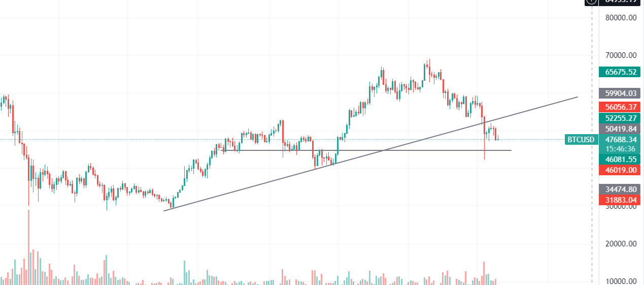Click the 80000.00 price axis label
The image size is (644, 285).
click(621, 18)
